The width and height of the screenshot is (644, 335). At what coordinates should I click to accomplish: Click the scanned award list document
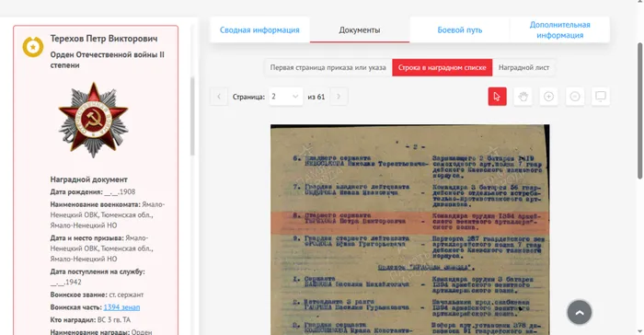point(410,230)
